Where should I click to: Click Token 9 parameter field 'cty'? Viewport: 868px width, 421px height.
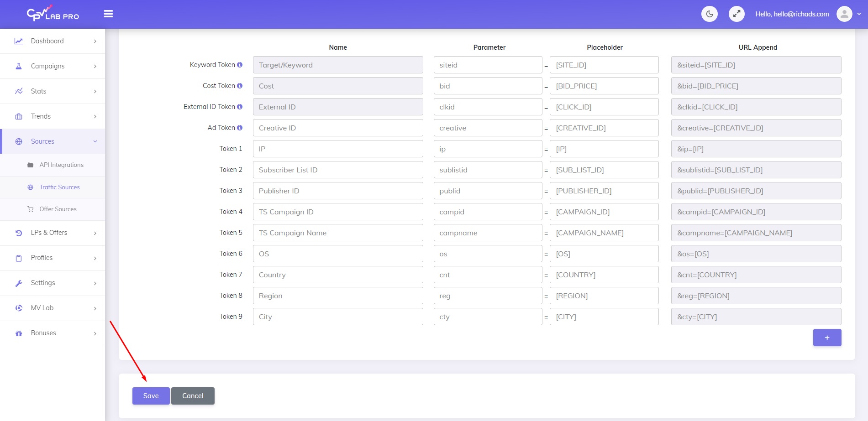point(487,317)
